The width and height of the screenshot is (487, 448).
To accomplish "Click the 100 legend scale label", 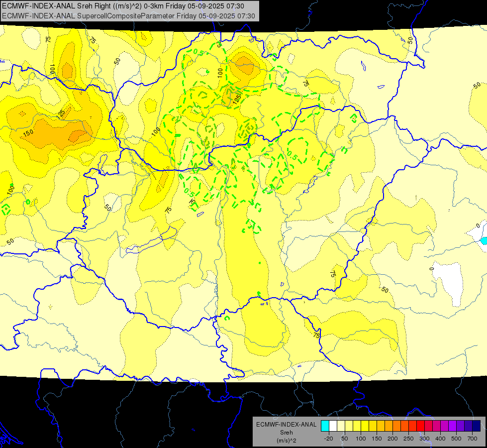I will click(361, 439).
